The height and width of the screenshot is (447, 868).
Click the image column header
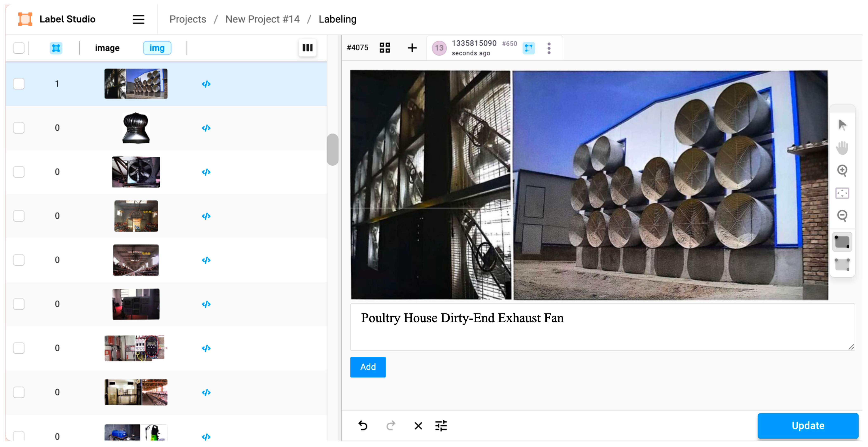click(x=107, y=48)
